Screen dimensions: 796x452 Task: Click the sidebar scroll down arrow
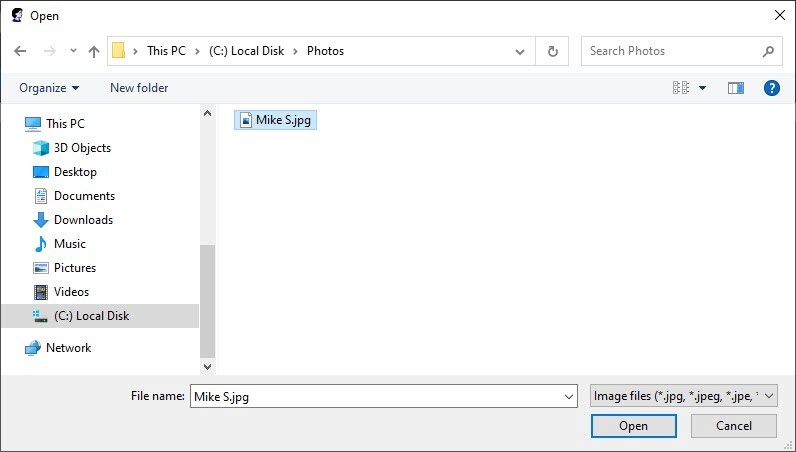pos(208,366)
